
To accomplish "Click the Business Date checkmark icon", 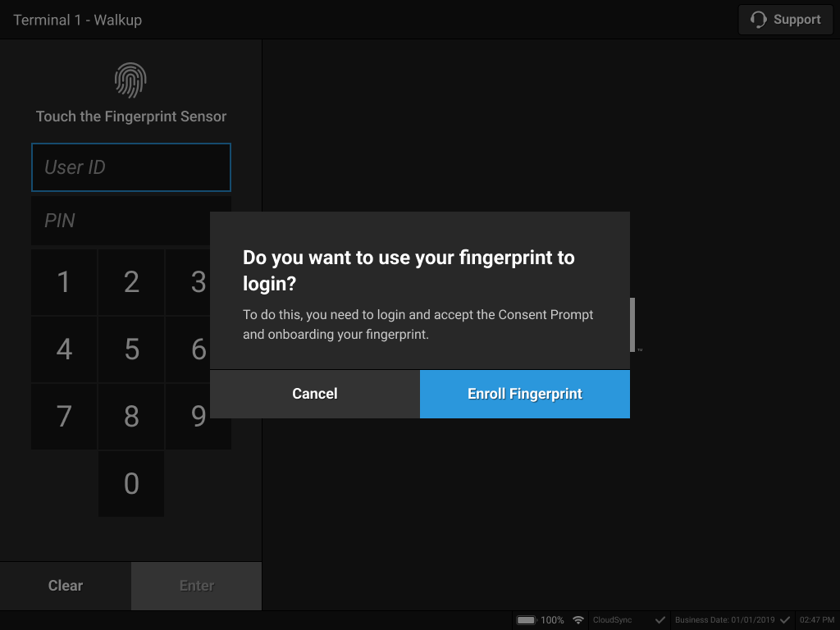I will (785, 620).
